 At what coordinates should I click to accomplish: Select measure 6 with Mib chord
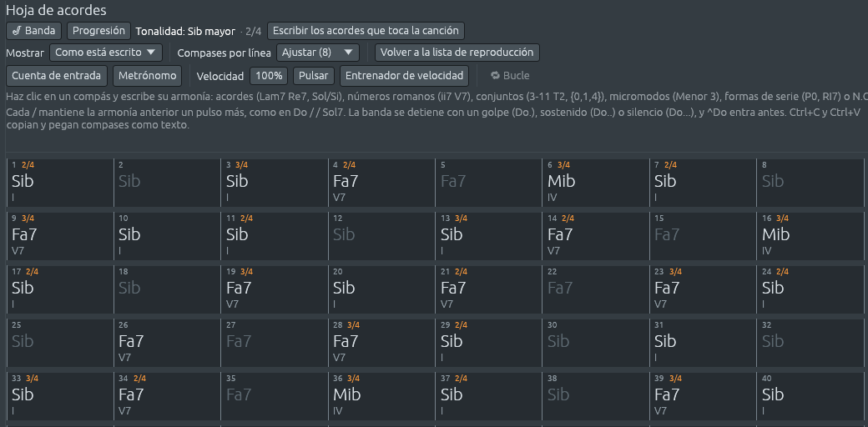pos(596,183)
